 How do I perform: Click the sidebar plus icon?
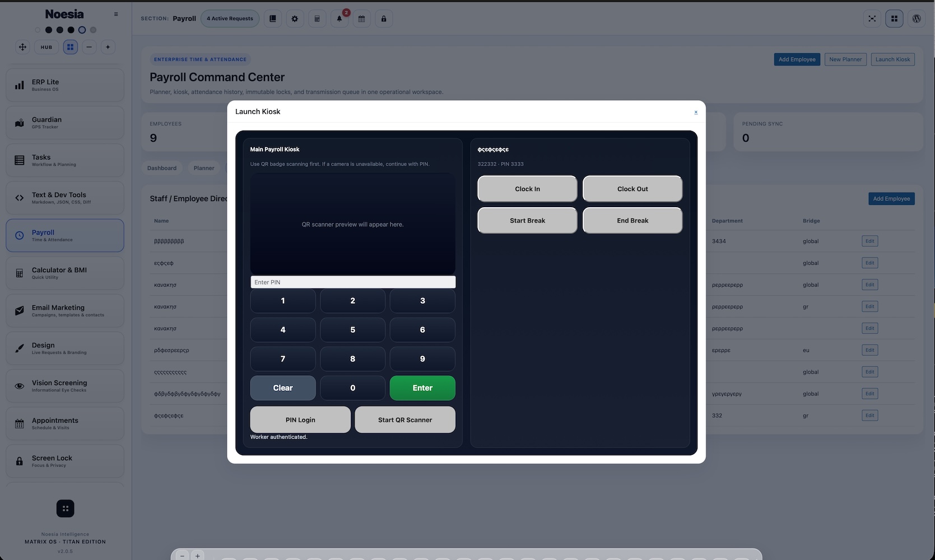pyautogui.click(x=108, y=47)
